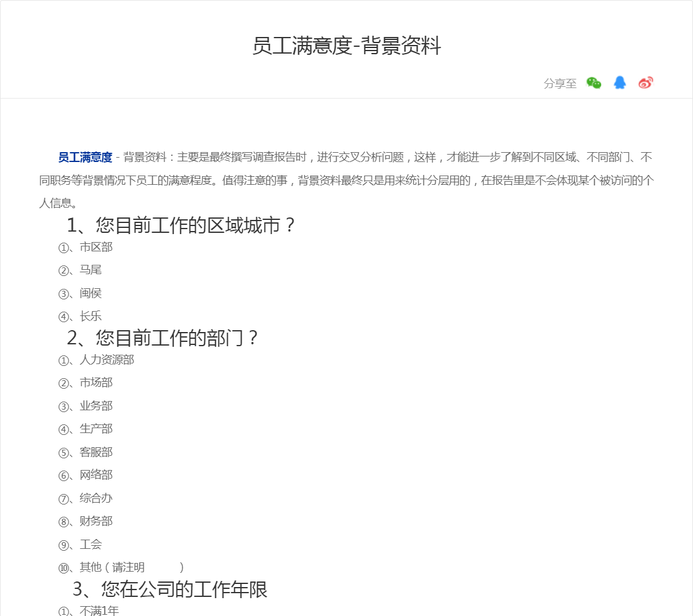
Task: Select option 市场部
Action: tap(86, 383)
